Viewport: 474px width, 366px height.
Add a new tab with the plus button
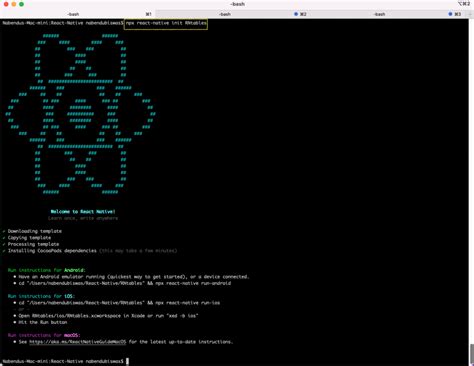pyautogui.click(x=470, y=14)
